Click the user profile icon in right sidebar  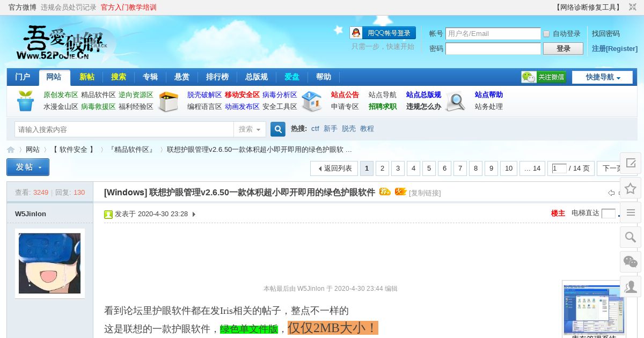tap(631, 286)
